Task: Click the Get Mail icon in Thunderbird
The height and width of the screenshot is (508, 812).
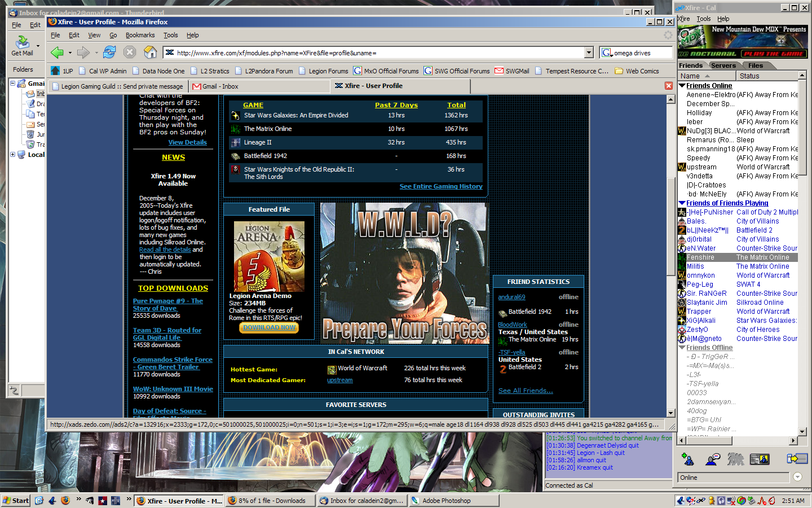Action: click(22, 46)
